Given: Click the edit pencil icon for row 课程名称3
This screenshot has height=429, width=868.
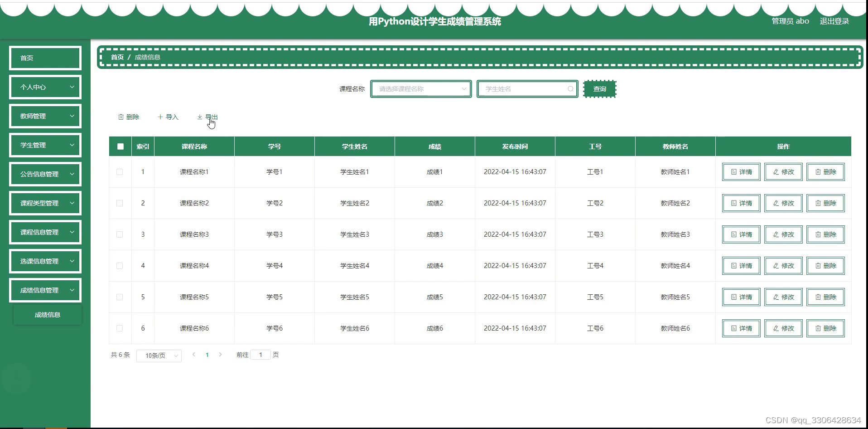Looking at the screenshot, I should coord(776,234).
